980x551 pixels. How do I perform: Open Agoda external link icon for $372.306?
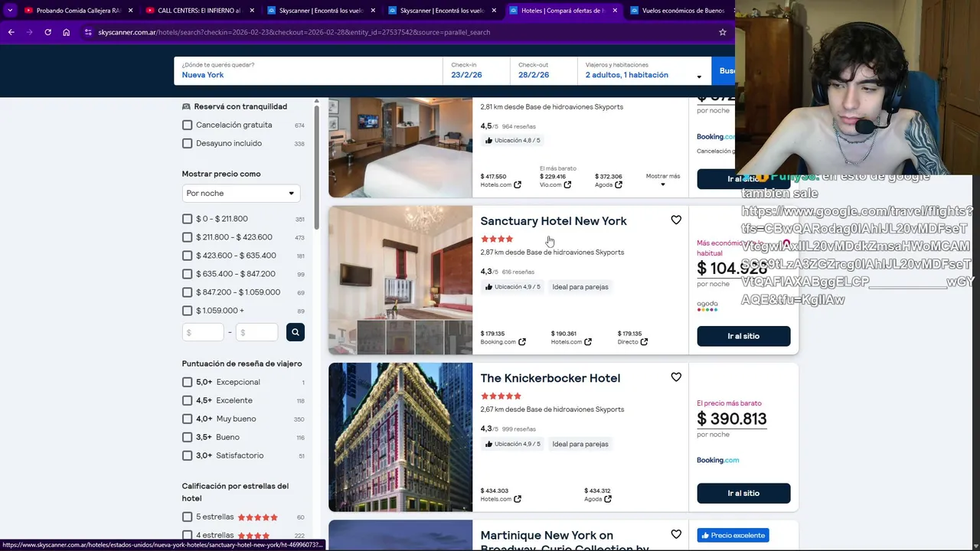click(x=619, y=184)
